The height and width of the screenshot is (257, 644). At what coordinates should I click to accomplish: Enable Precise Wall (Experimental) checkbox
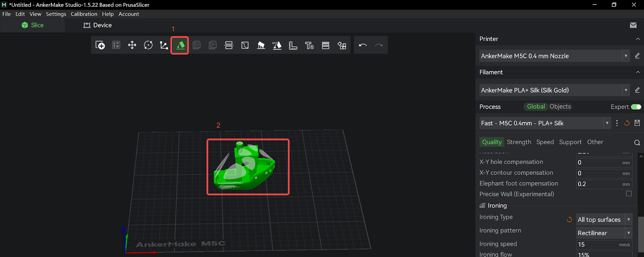629,194
